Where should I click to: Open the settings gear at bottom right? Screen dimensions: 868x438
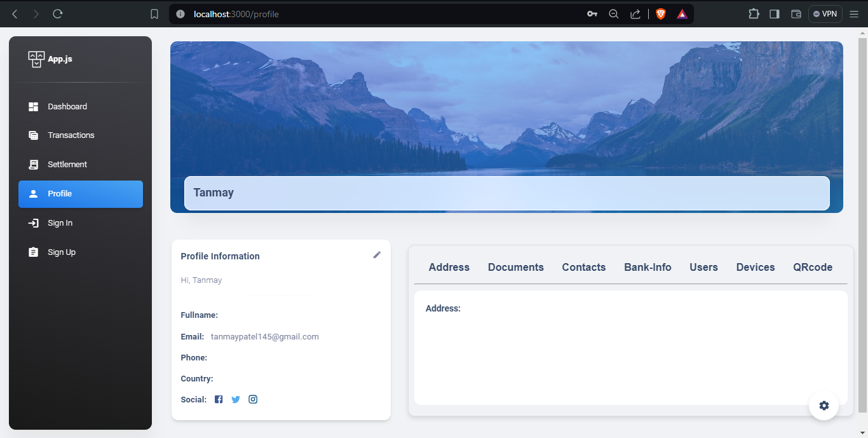824,405
